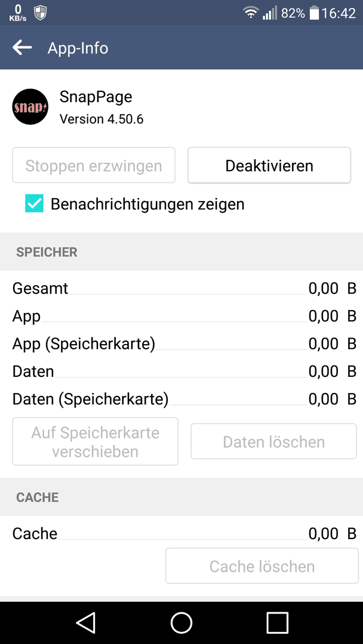This screenshot has height=644, width=363.
Task: Tap the recent apps square button
Action: (277, 623)
